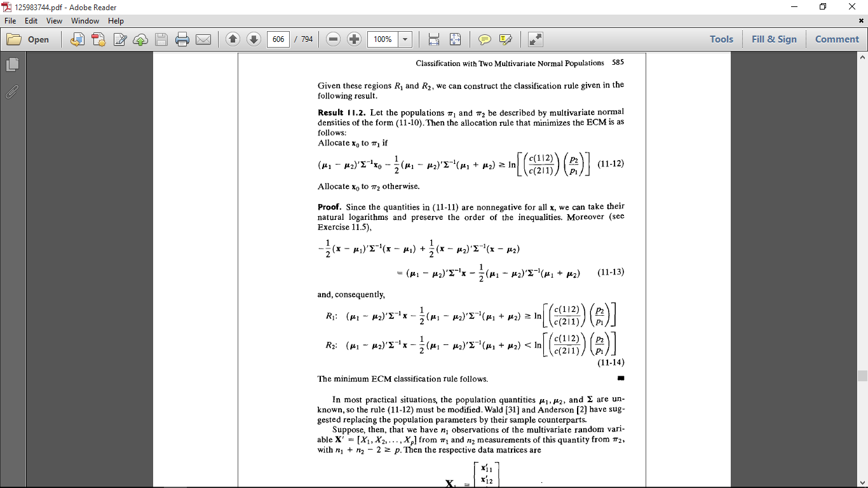Click the page number 585 in header
Screen dimensions: 868x488
coord(618,63)
